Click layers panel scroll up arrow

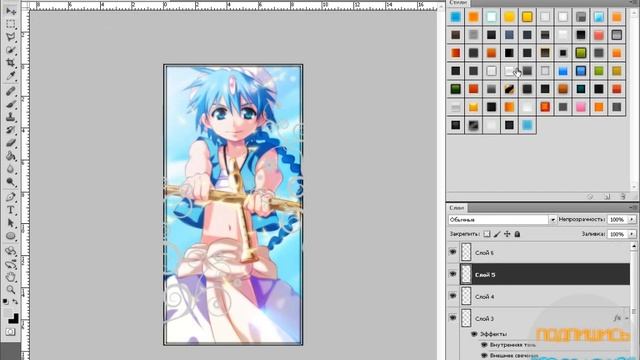tap(633, 246)
